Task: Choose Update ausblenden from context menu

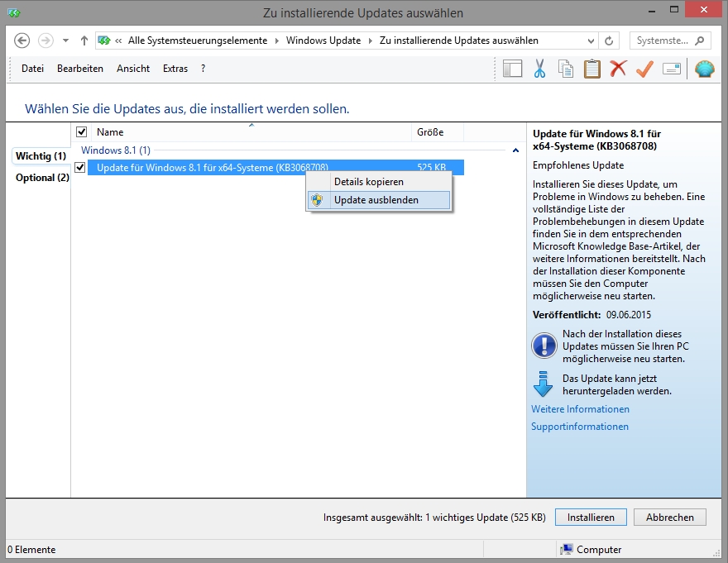Action: point(376,200)
